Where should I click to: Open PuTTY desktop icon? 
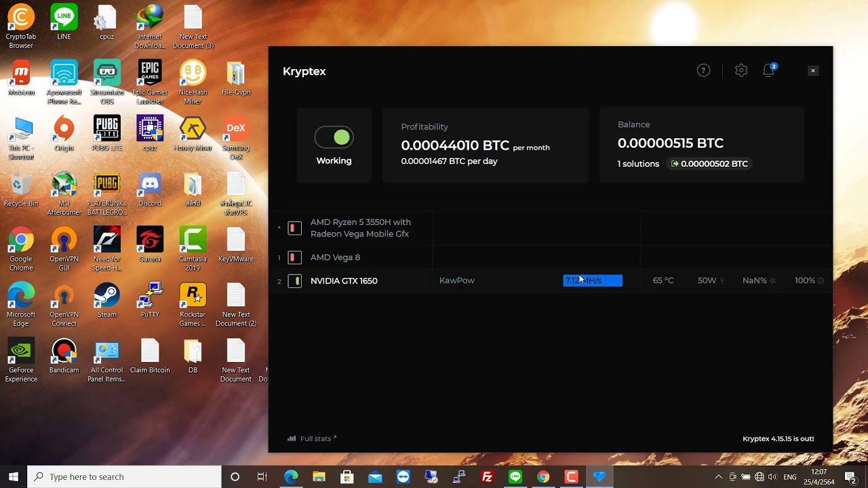[150, 301]
